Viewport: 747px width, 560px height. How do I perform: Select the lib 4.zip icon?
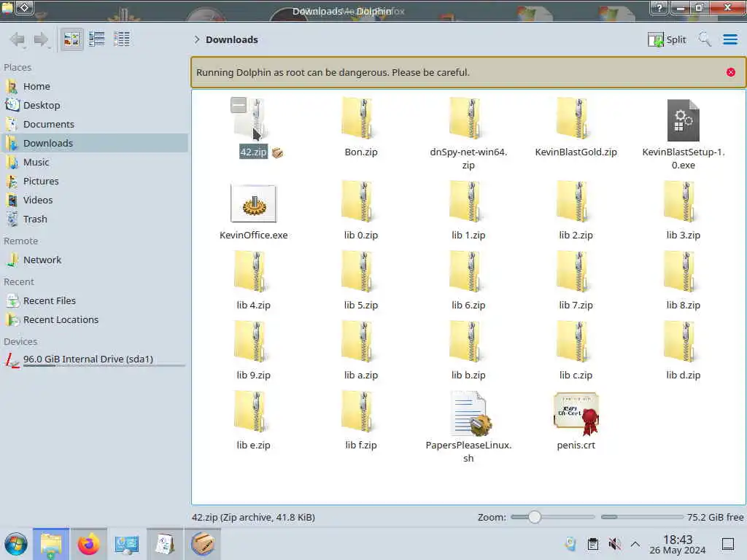click(x=253, y=272)
